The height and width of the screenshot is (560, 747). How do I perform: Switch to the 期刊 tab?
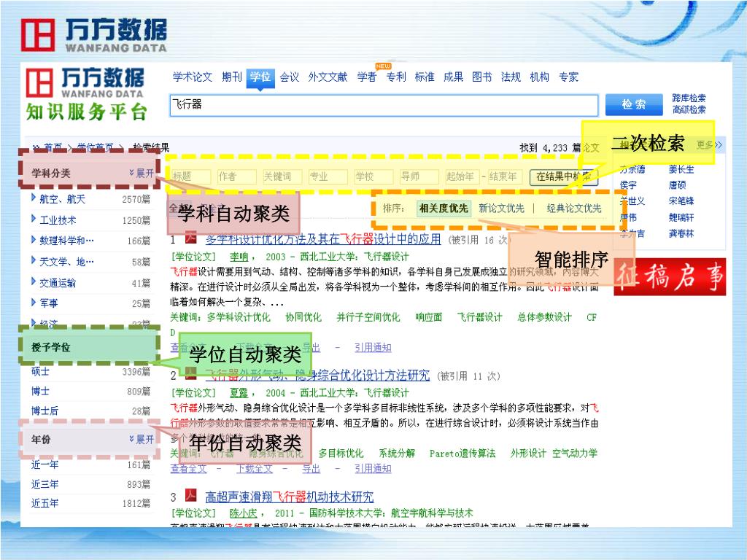[x=232, y=77]
